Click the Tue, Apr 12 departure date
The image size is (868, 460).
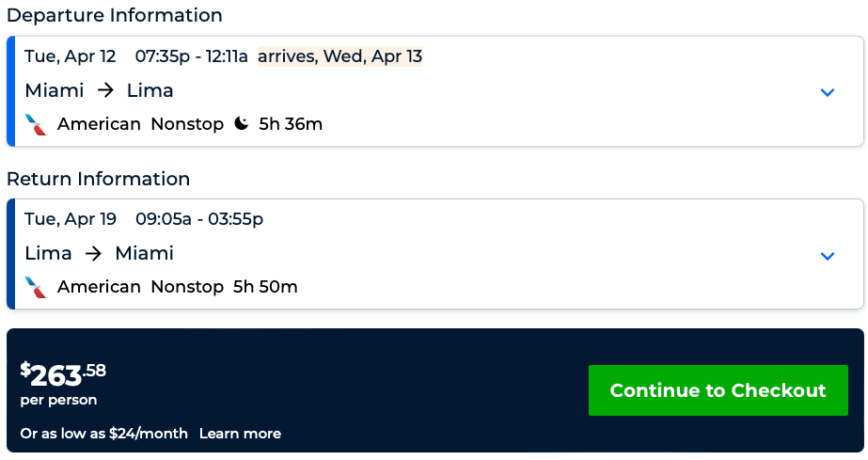(x=71, y=56)
